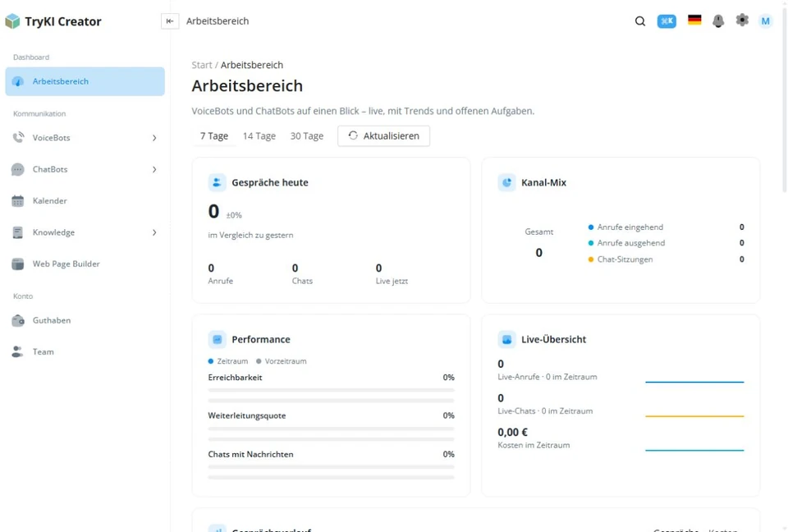Click the Arbeitsbereich gauge icon in sidebar
The height and width of the screenshot is (532, 788).
[17, 81]
